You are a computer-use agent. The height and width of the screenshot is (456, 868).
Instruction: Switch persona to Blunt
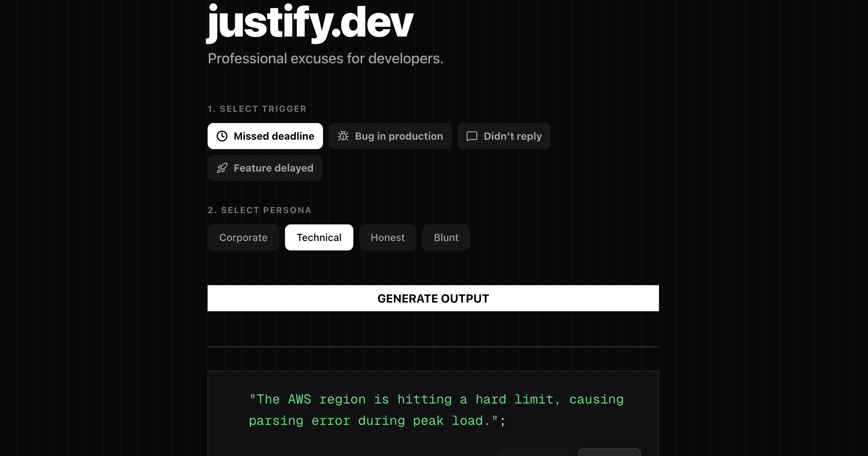click(446, 237)
